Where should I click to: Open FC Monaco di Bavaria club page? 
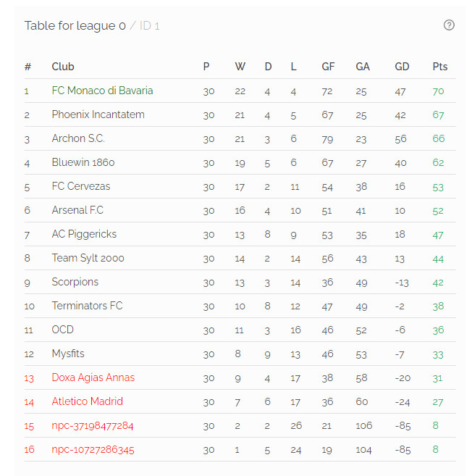pos(102,91)
